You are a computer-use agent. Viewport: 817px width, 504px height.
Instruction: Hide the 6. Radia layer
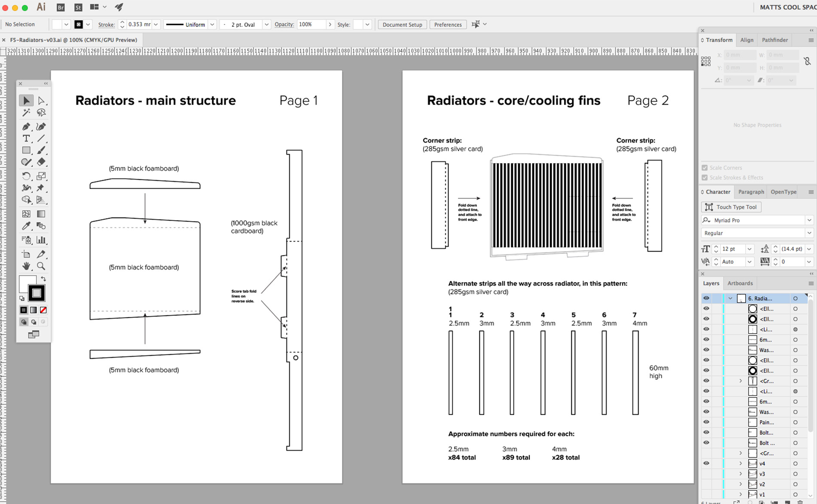(x=706, y=298)
